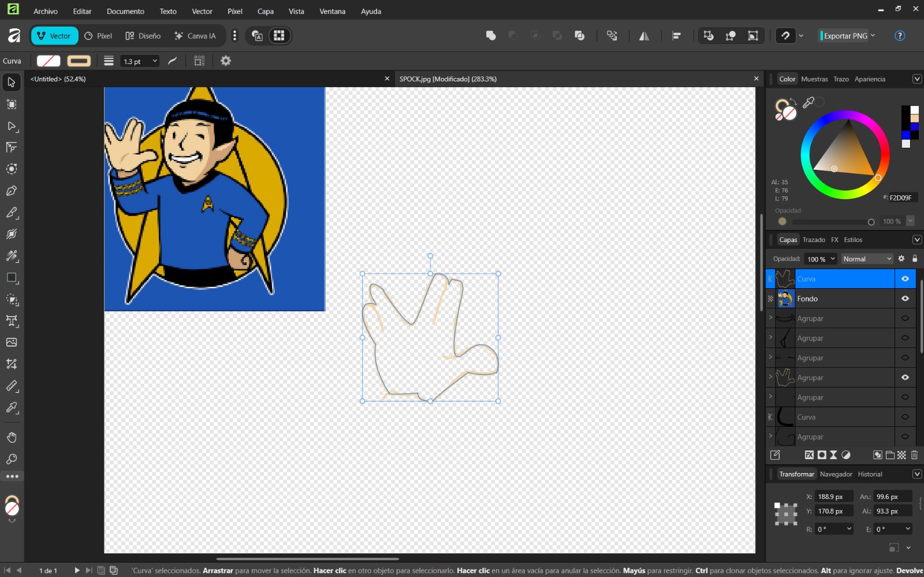Select the Rectangle shape tool

[x=12, y=278]
